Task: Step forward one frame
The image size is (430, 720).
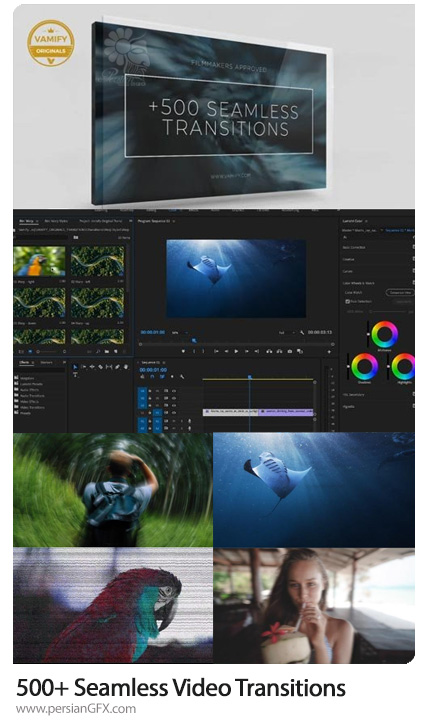Action: point(247,351)
